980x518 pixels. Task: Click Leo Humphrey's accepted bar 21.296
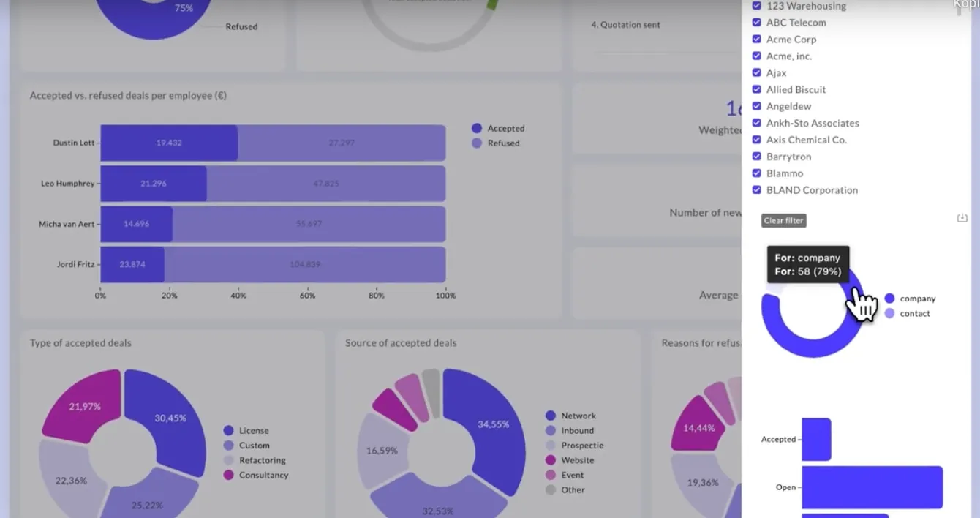[x=154, y=184]
